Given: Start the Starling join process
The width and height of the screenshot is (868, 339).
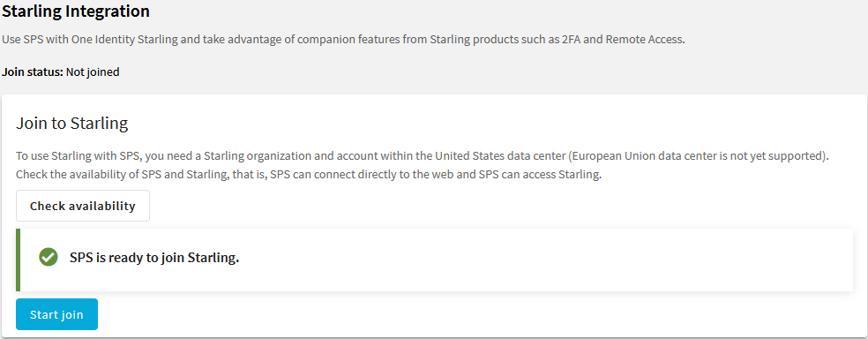Looking at the screenshot, I should tap(56, 314).
